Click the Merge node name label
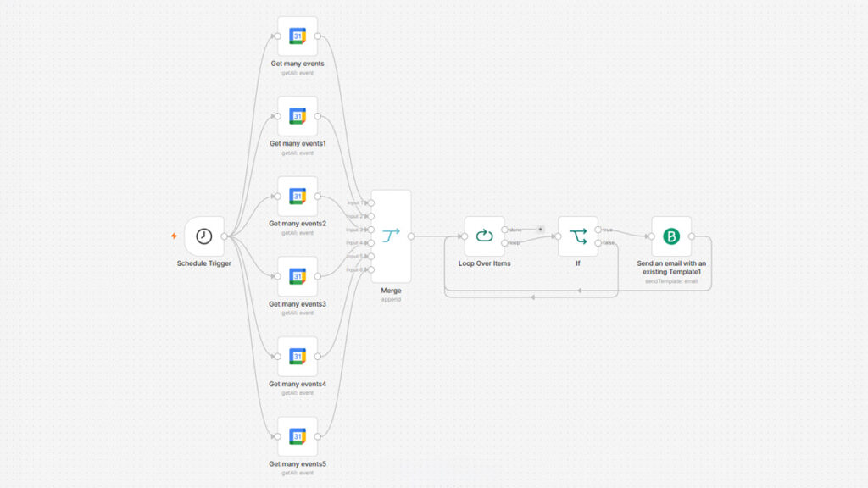Viewport: 868px width, 488px height. pyautogui.click(x=391, y=291)
